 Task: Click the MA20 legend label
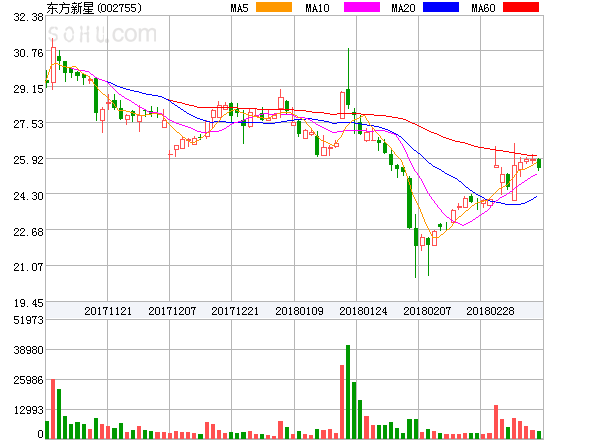coord(403,8)
